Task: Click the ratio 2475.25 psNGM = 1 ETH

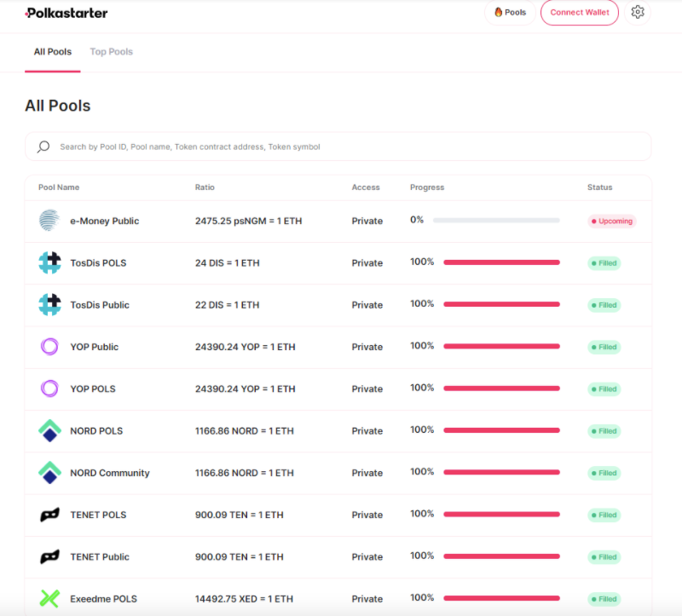Action: (248, 221)
